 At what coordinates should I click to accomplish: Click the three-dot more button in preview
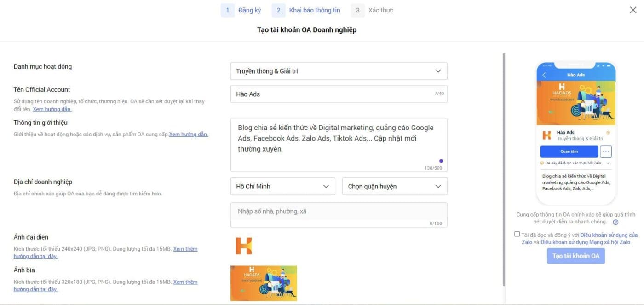coord(606,151)
